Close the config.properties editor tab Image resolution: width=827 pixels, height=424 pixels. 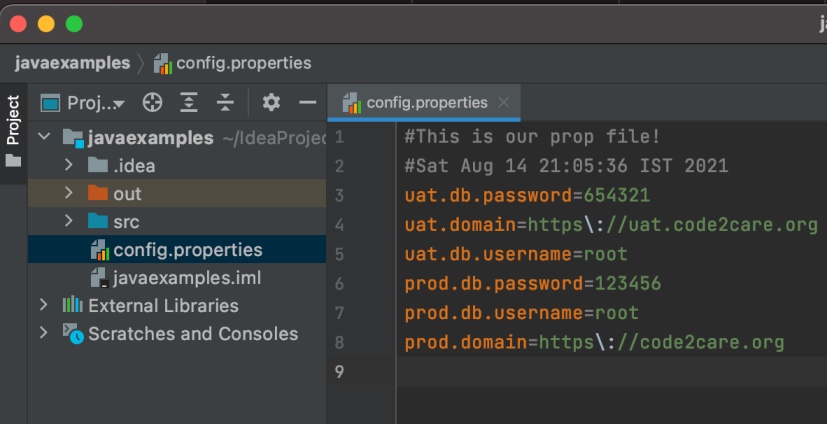pyautogui.click(x=503, y=102)
